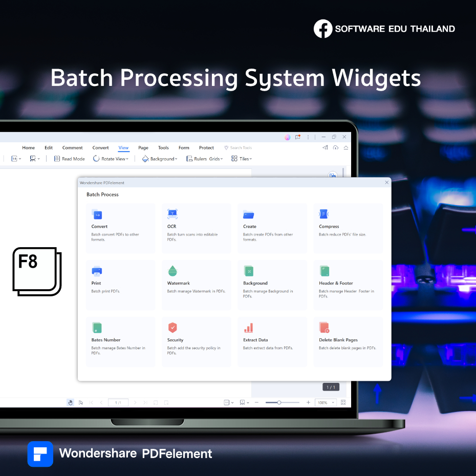Click the Delete Blank Pages icon
This screenshot has width=476, height=476.
tap(324, 328)
